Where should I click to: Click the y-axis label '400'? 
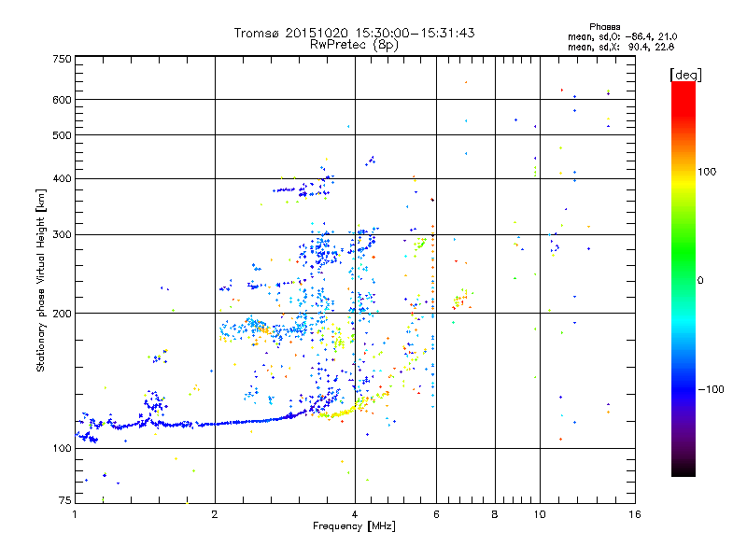[x=62, y=179]
